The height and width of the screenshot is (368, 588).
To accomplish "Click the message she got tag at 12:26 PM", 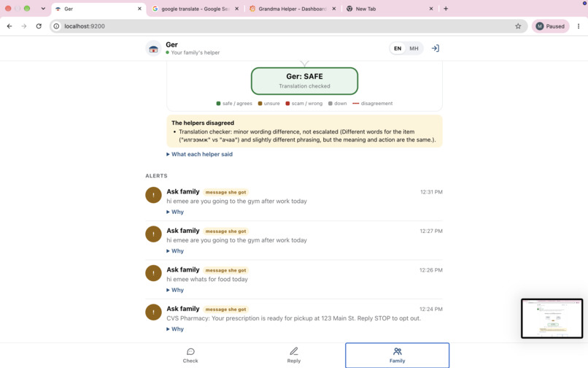I will click(x=225, y=270).
